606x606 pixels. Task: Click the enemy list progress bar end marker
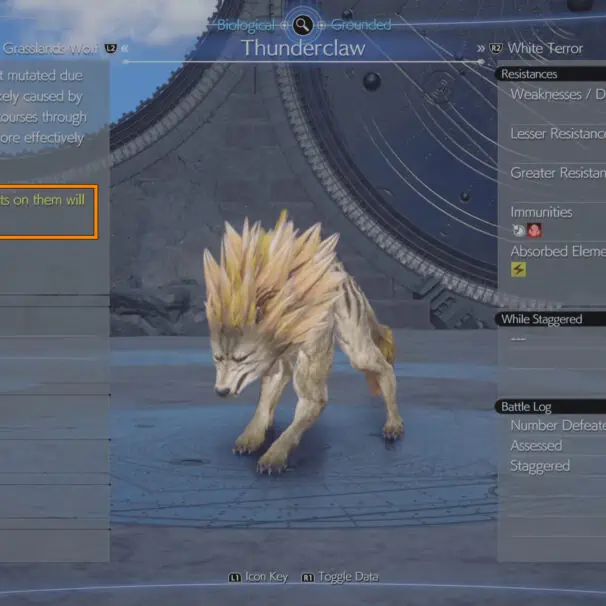click(481, 62)
